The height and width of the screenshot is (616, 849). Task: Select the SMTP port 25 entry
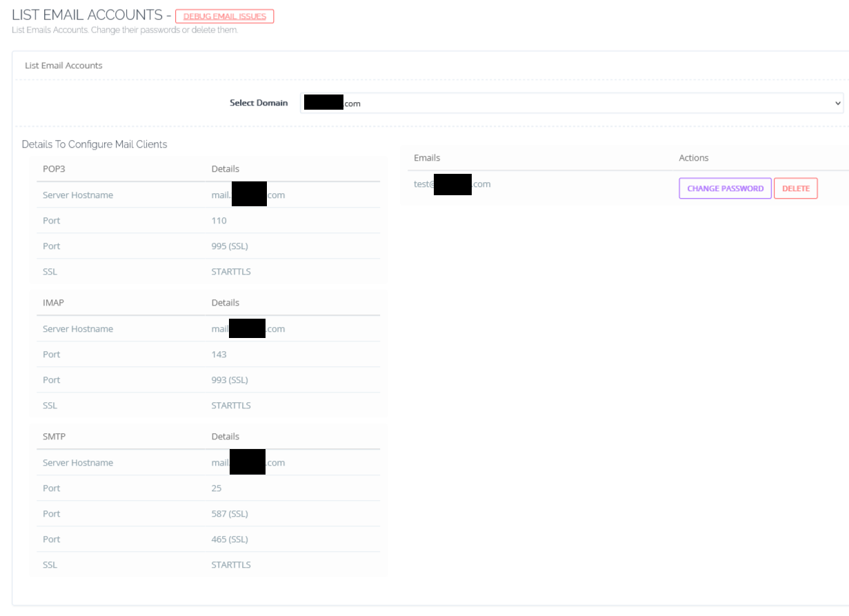click(x=216, y=488)
